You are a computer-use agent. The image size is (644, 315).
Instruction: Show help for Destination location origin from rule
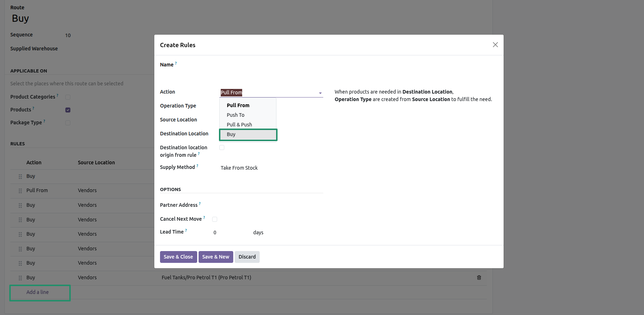tap(199, 154)
